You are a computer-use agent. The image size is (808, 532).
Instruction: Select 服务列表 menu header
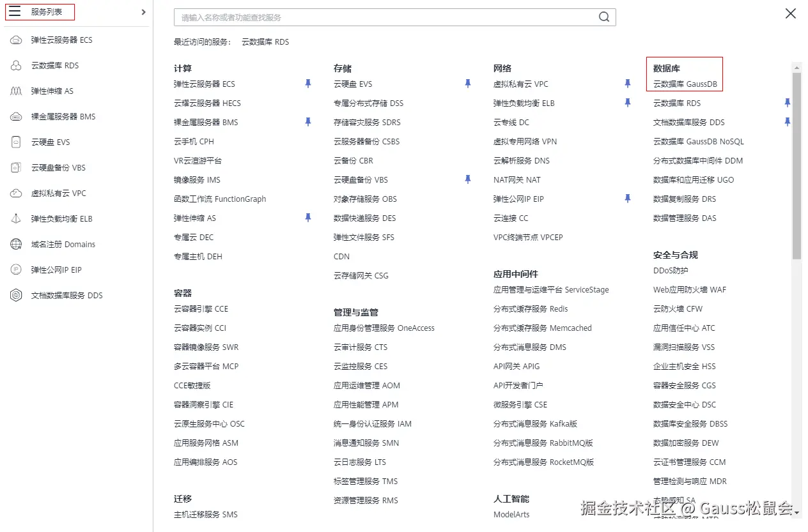[x=47, y=12]
